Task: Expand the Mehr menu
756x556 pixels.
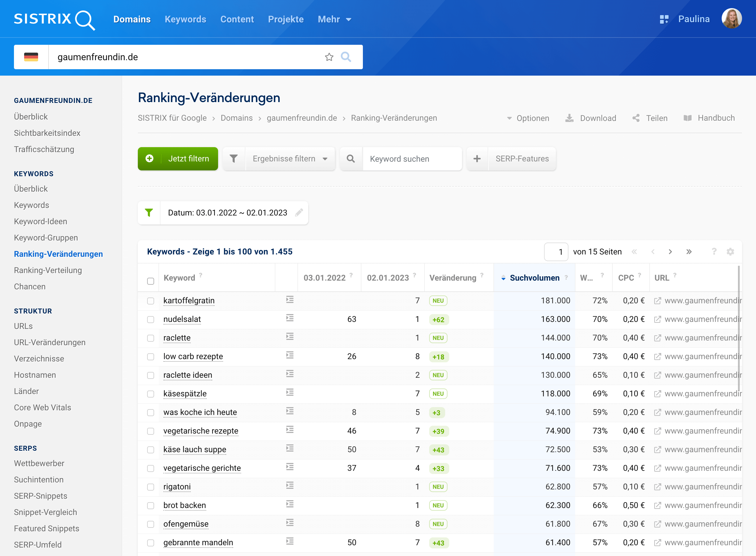Action: (x=334, y=19)
